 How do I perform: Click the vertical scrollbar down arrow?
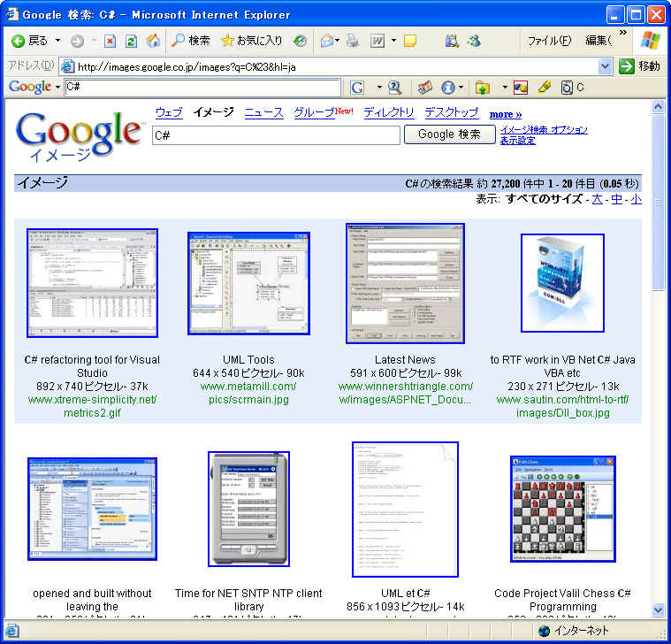click(x=658, y=609)
